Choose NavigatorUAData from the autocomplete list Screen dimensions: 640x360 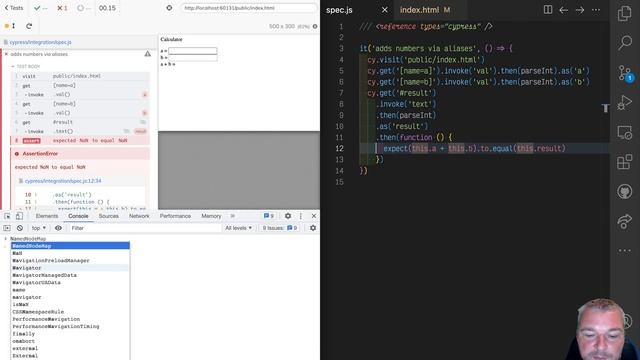coord(70,282)
